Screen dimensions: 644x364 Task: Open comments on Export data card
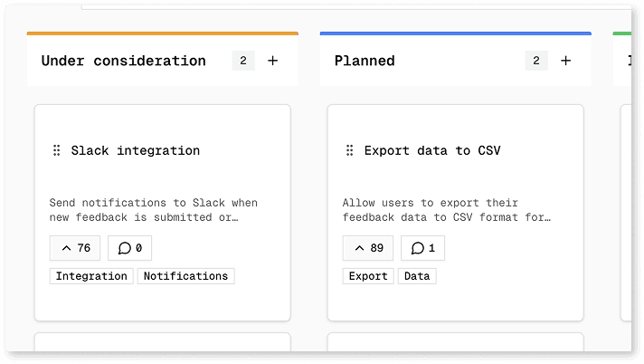423,248
